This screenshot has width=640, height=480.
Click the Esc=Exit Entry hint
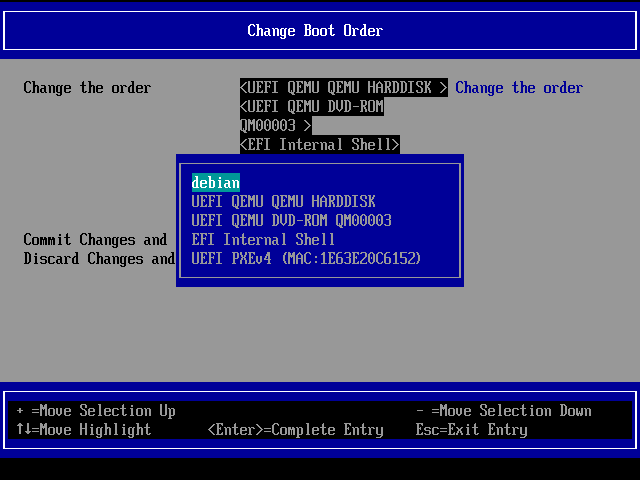pos(471,430)
